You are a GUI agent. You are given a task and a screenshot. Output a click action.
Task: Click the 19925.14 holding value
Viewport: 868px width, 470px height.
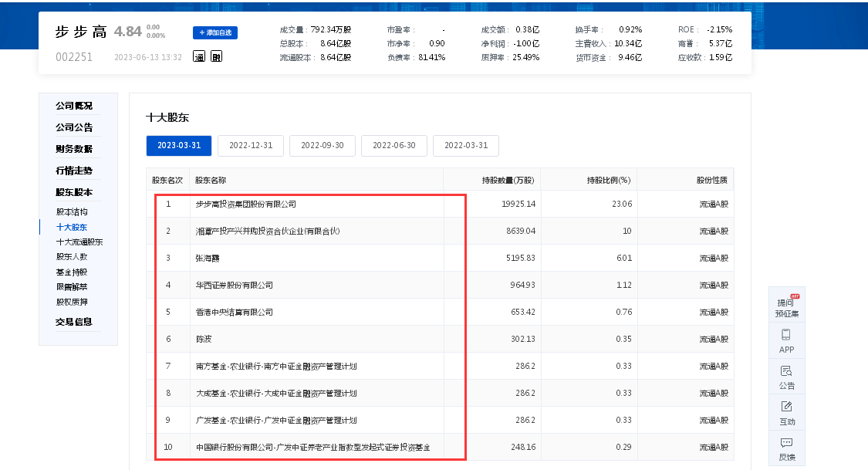(x=518, y=205)
